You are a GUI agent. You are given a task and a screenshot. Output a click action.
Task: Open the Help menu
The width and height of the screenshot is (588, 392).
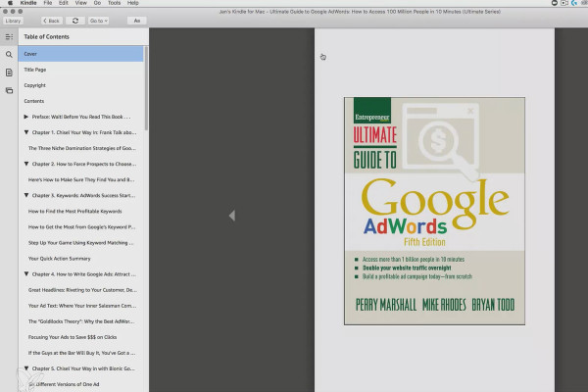tap(132, 3)
